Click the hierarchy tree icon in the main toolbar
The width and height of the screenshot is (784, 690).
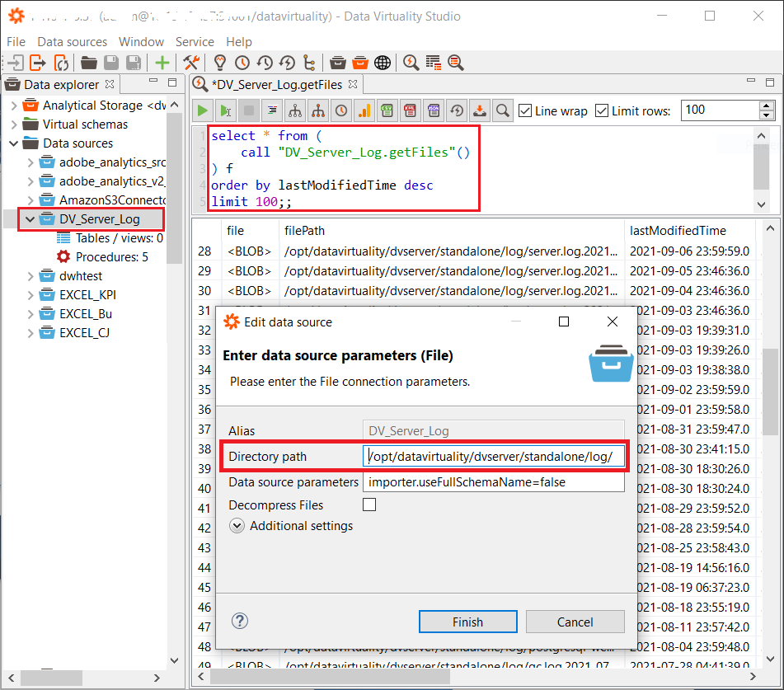click(309, 63)
